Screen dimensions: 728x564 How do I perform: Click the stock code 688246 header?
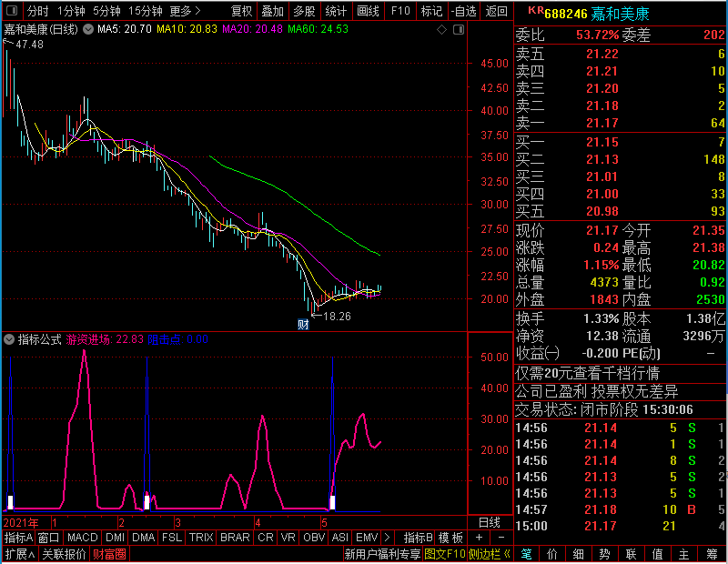click(x=566, y=14)
